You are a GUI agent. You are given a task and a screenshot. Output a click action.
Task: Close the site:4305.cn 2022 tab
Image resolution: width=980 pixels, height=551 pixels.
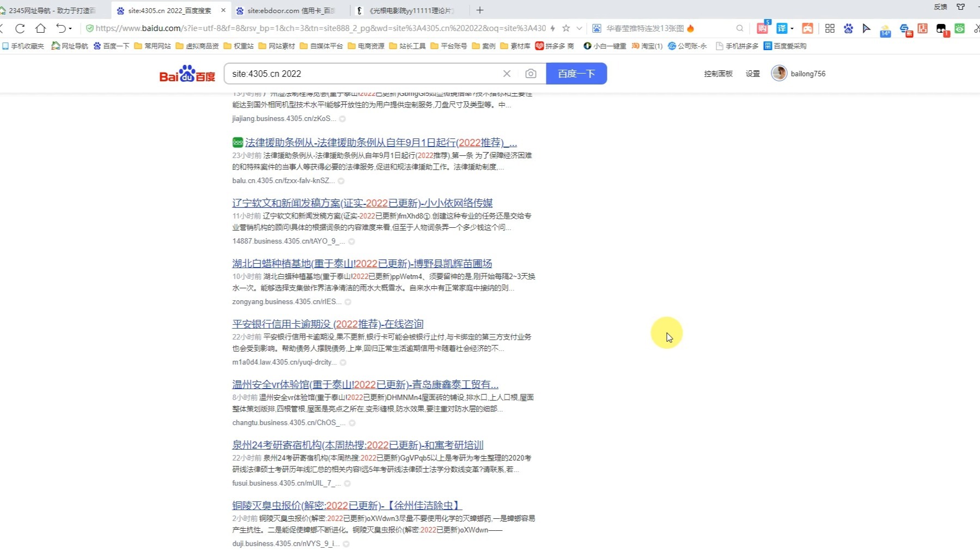pos(223,10)
